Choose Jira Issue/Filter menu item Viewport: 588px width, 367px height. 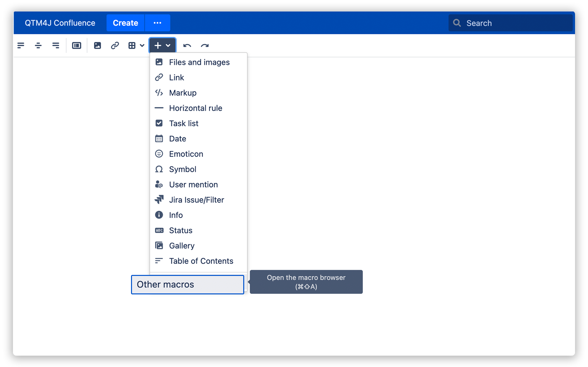tap(198, 200)
